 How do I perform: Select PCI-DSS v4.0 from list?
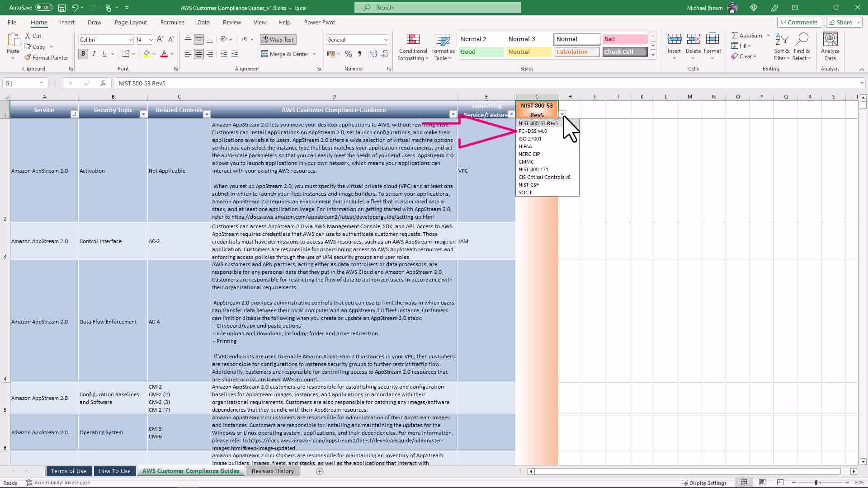point(533,131)
